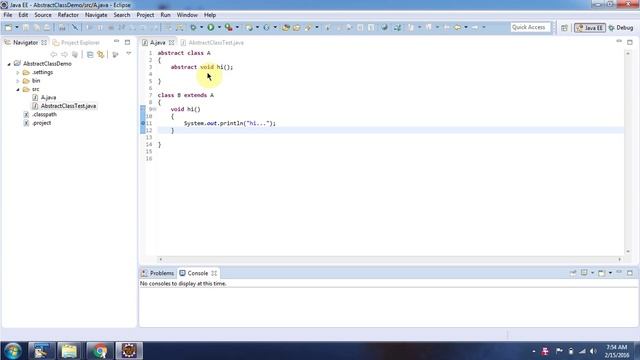Click the Debug bug icon in toolbar
This screenshot has height=360, width=640.
tap(193, 27)
